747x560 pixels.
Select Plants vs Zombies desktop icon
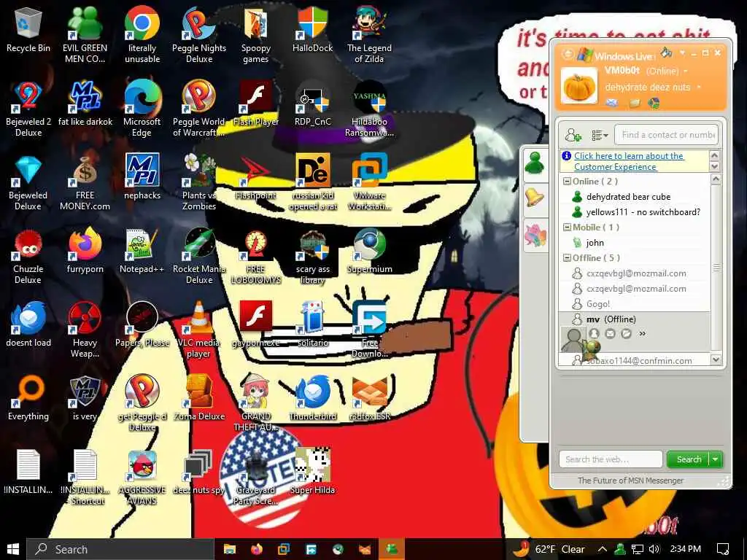point(199,182)
